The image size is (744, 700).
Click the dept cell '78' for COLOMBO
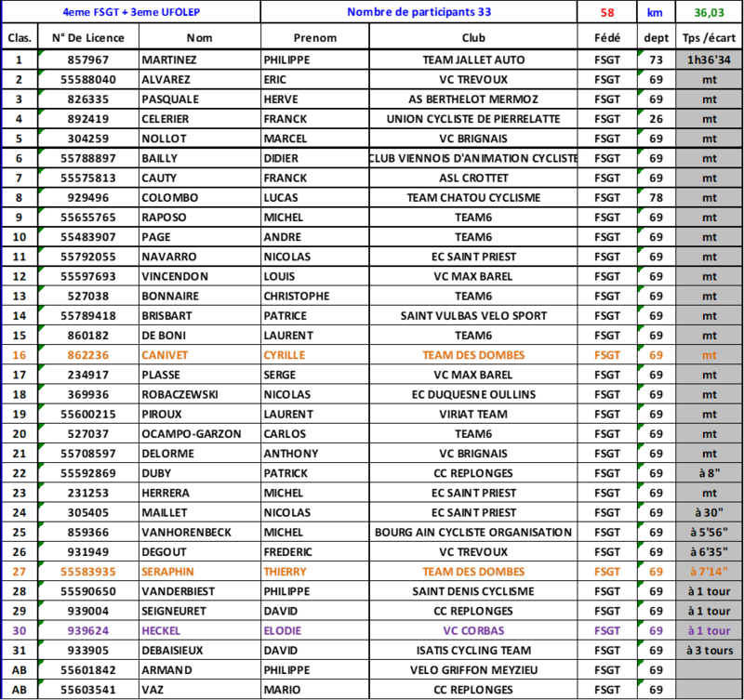657,198
